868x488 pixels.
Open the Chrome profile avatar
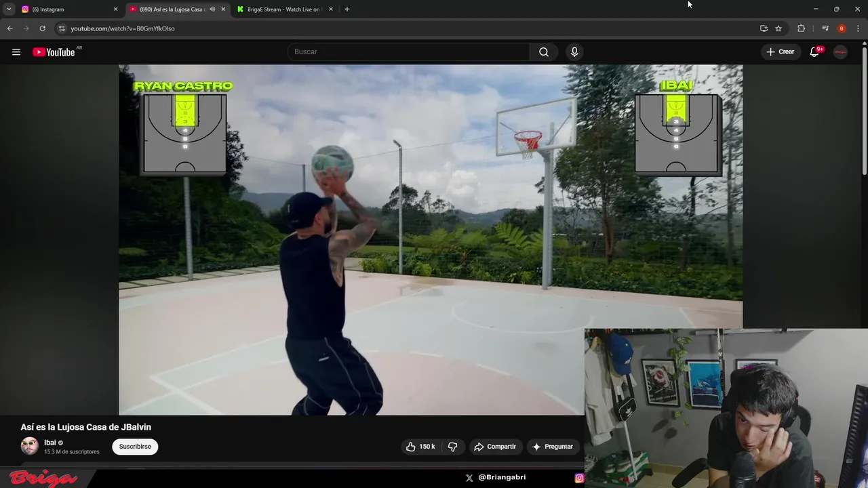[842, 28]
